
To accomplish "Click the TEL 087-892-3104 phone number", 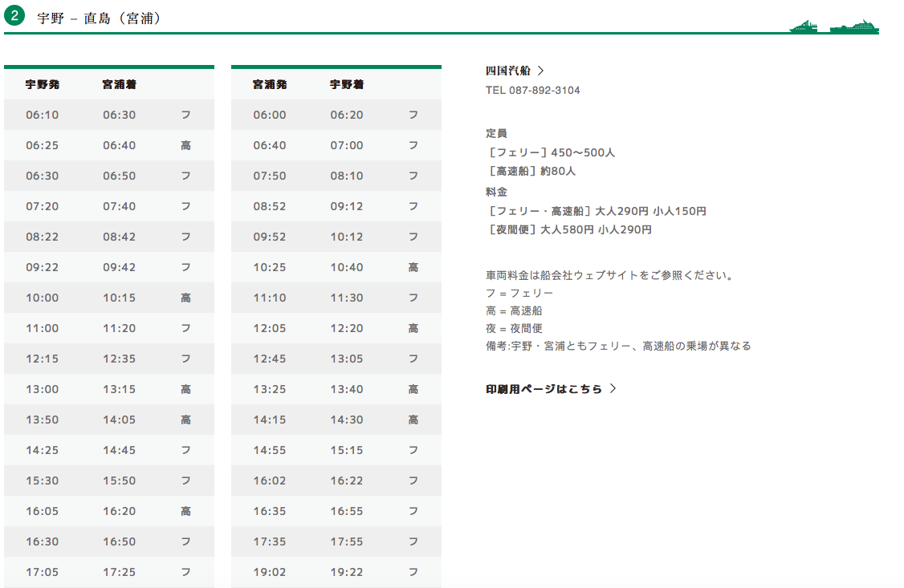I will point(532,90).
